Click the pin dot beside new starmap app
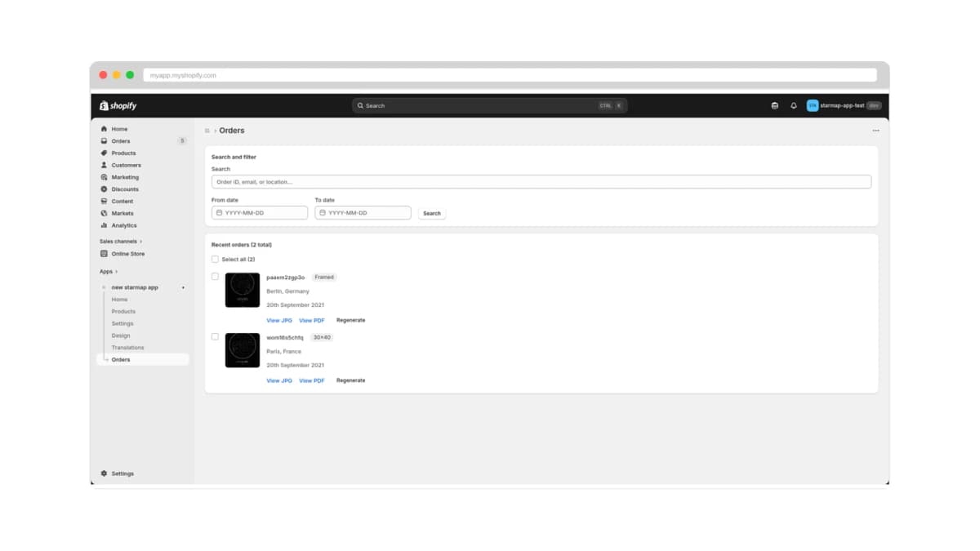The height and width of the screenshot is (551, 980). click(183, 287)
